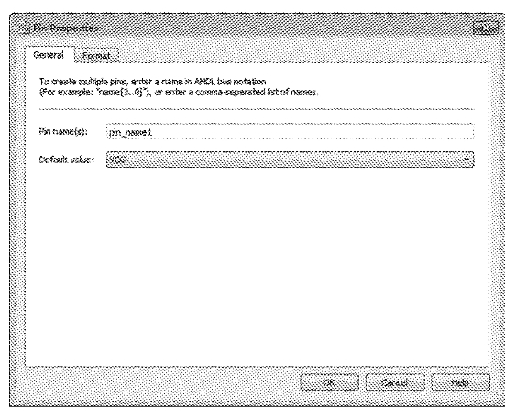Expand the Default value dropdown arrow

point(467,160)
